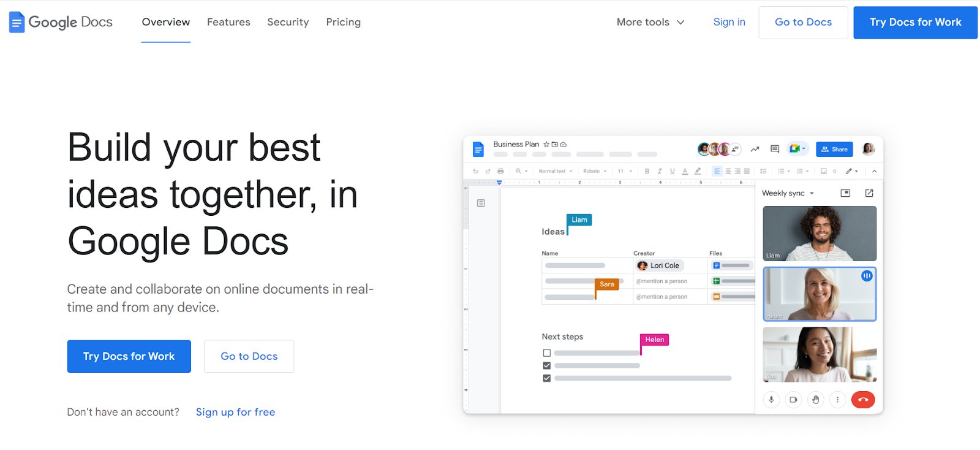The height and width of the screenshot is (450, 980).
Task: Open the Normal text style dropdown
Action: click(555, 171)
